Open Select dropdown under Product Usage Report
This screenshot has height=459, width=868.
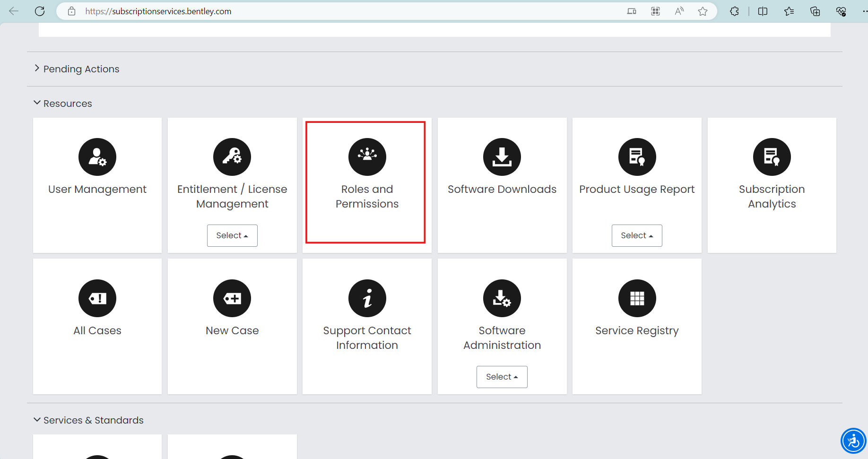(637, 235)
